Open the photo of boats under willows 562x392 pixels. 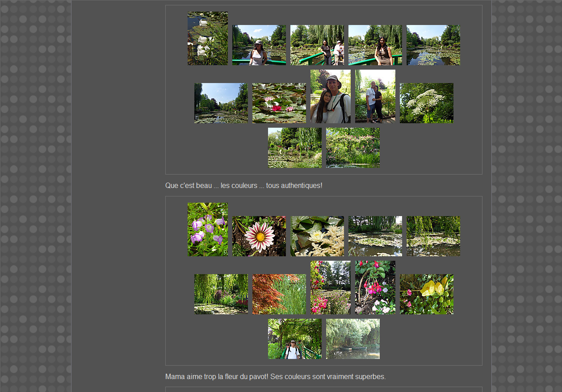click(x=352, y=339)
